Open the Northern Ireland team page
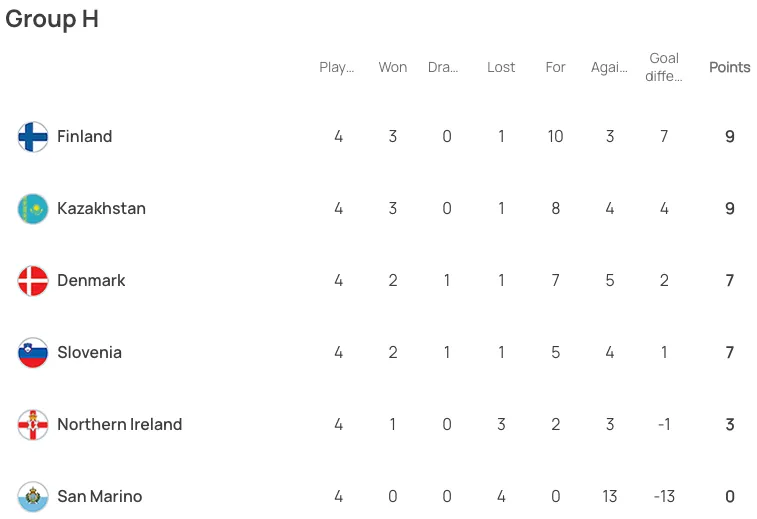757x519 pixels. (120, 424)
